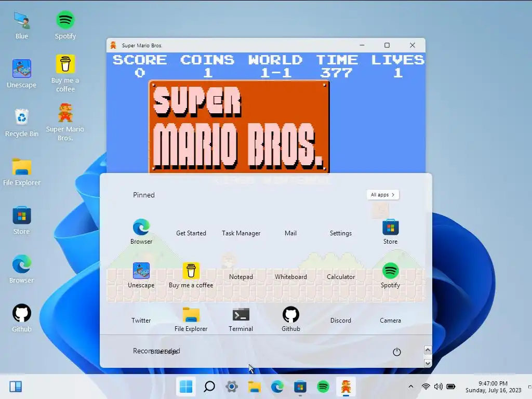
Task: Show hidden system tray icons
Action: point(410,387)
